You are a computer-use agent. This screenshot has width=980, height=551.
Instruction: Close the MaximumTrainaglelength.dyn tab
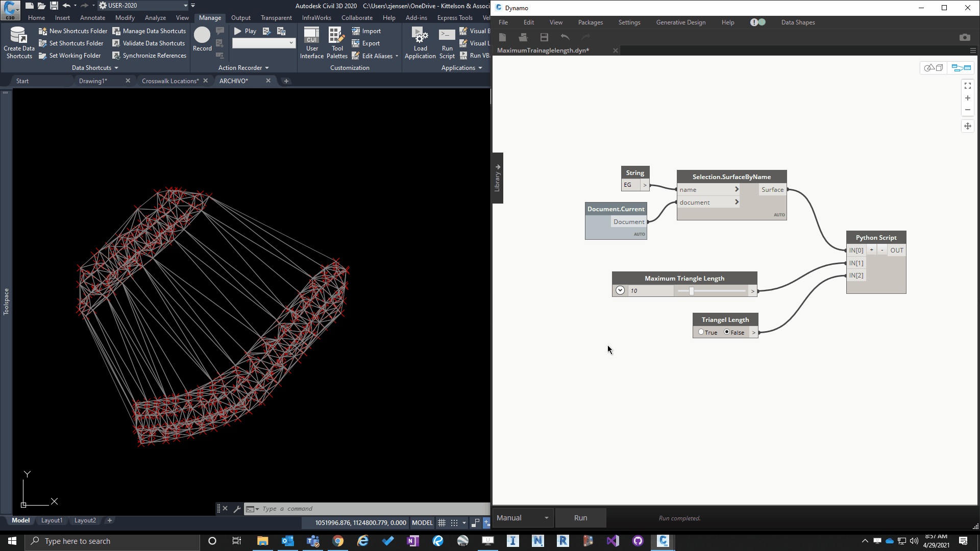pyautogui.click(x=616, y=51)
